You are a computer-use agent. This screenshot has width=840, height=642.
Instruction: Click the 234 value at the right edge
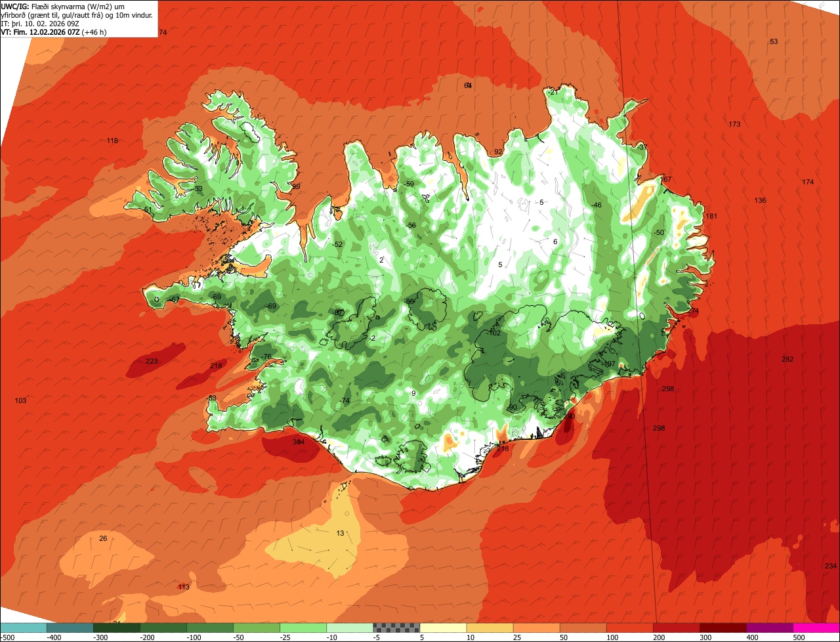point(831,566)
